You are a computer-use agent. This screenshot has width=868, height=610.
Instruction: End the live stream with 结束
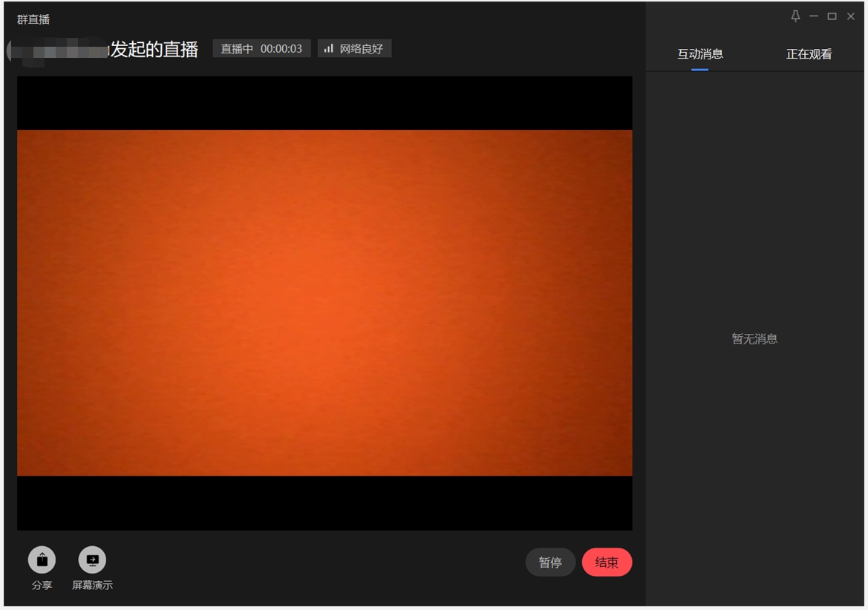[x=607, y=563]
